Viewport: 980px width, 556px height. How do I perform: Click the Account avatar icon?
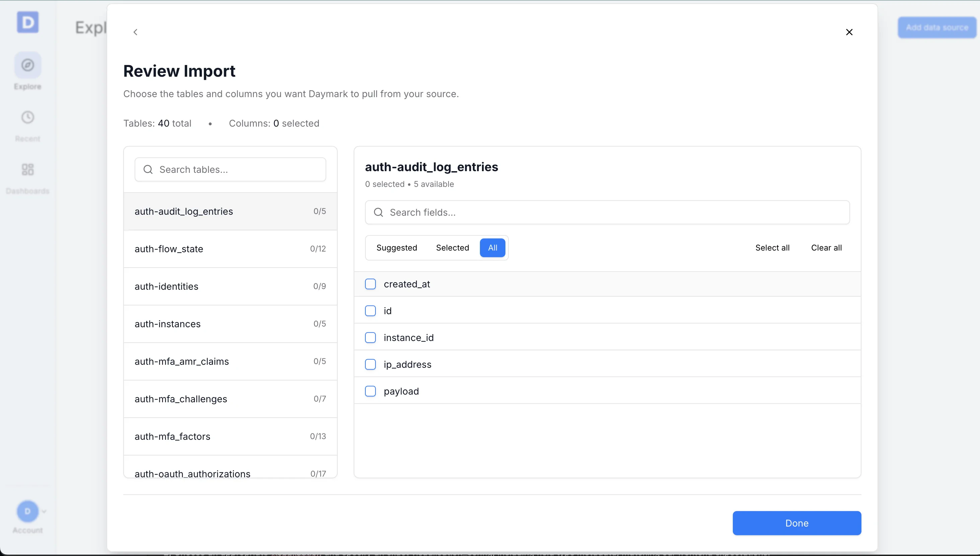27,511
